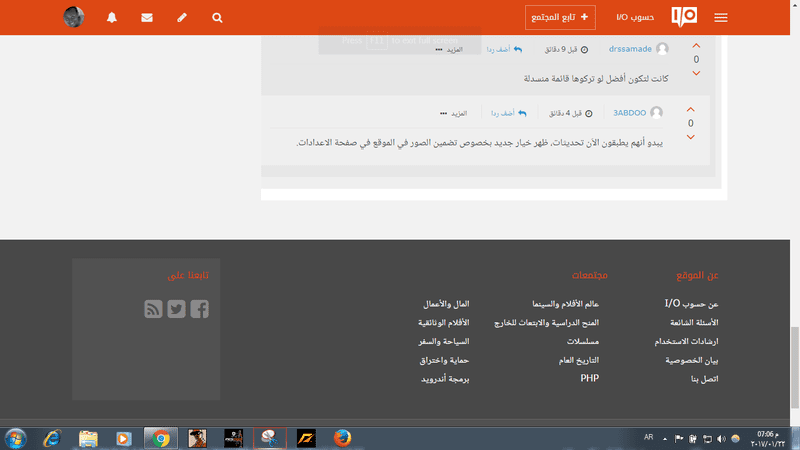Open the Facebook follow icon
This screenshot has width=800, height=450.
point(199,309)
